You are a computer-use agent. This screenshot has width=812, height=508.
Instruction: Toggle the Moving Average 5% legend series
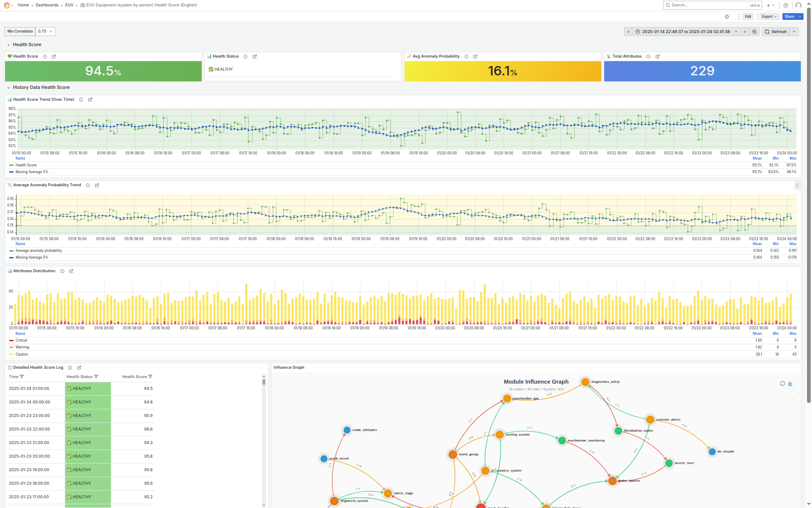pyautogui.click(x=31, y=172)
